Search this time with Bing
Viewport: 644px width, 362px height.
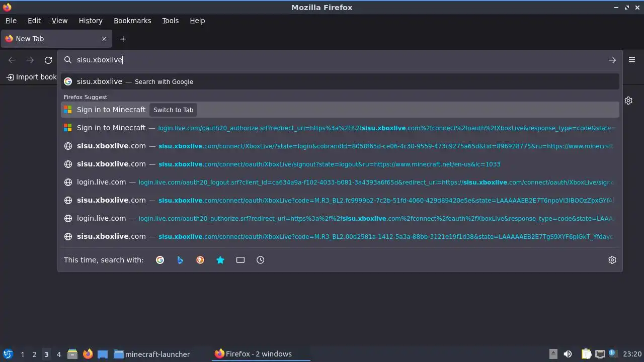(180, 260)
